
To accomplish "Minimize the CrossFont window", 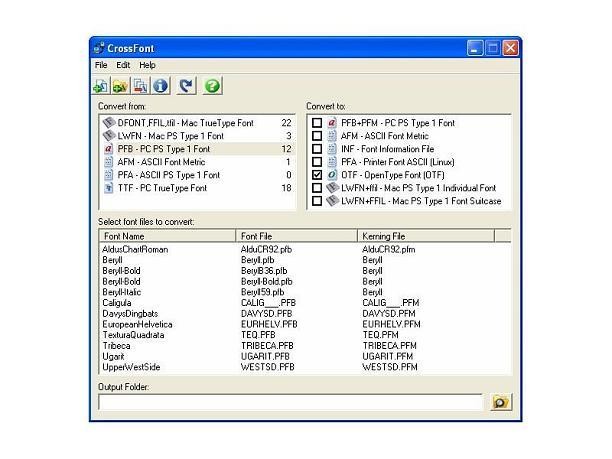I will [475, 48].
